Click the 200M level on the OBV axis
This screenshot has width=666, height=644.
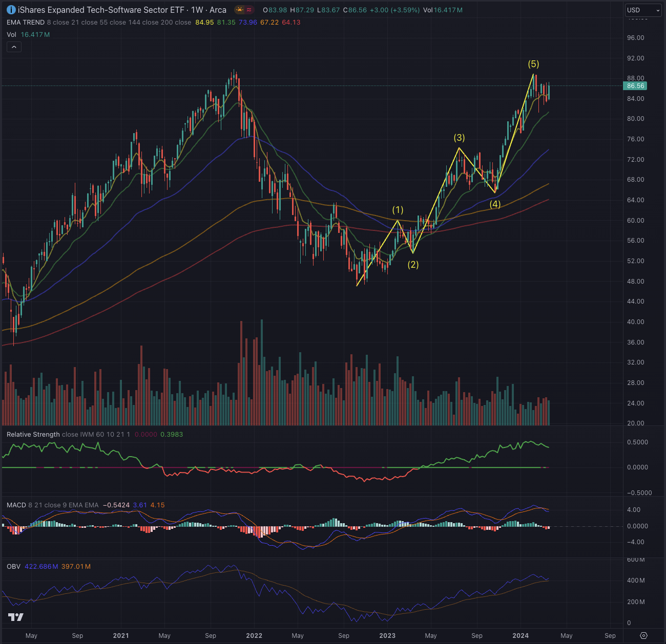pyautogui.click(x=636, y=602)
